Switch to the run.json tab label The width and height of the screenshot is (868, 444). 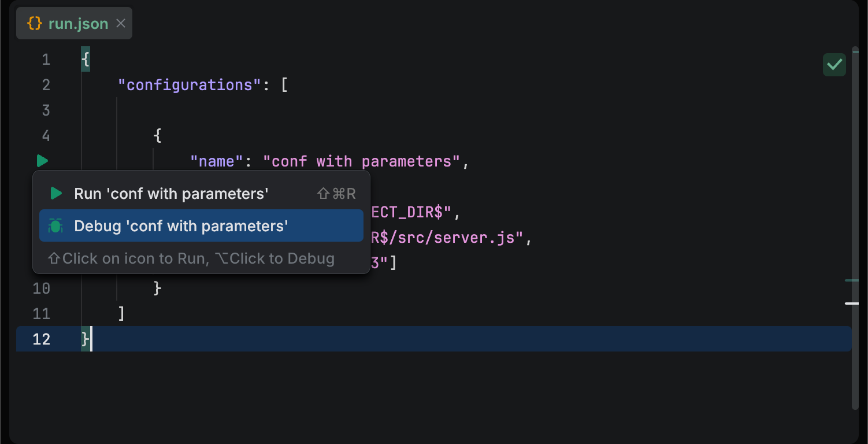click(78, 24)
